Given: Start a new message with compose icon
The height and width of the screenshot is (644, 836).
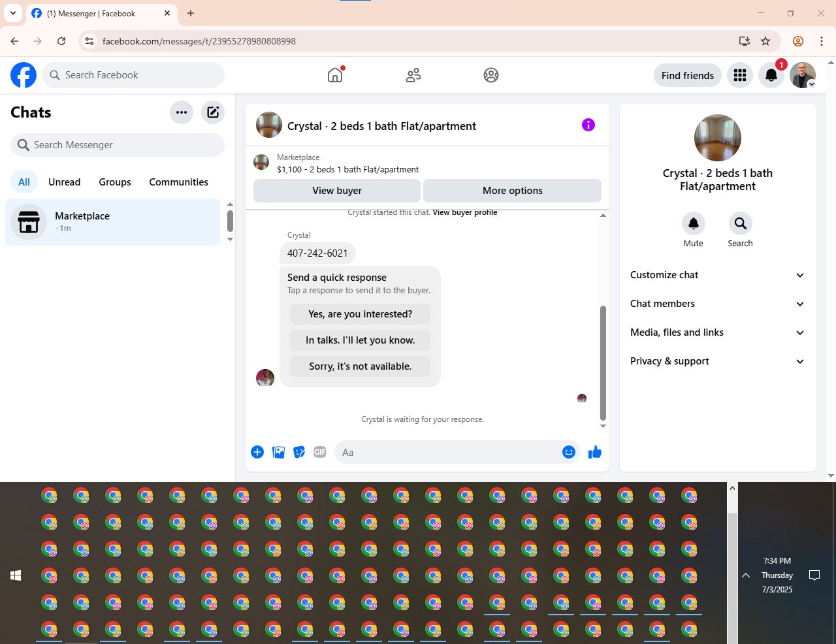Looking at the screenshot, I should 213,112.
